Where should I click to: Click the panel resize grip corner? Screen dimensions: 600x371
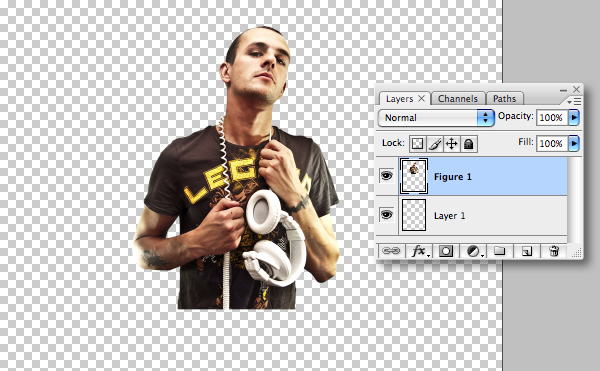tap(577, 252)
